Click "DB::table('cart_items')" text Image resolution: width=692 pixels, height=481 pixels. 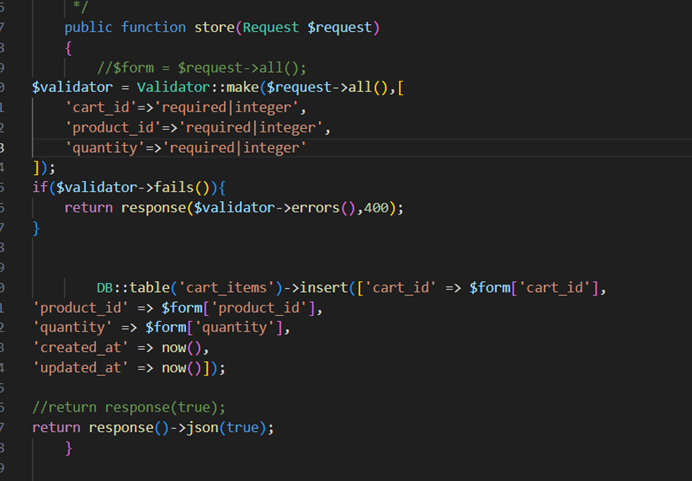click(x=189, y=288)
